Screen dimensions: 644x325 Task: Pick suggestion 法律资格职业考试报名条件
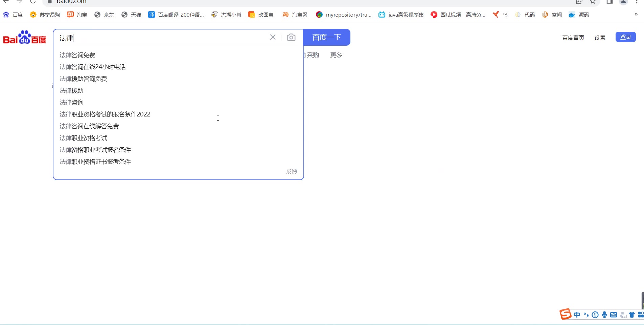[x=95, y=150]
